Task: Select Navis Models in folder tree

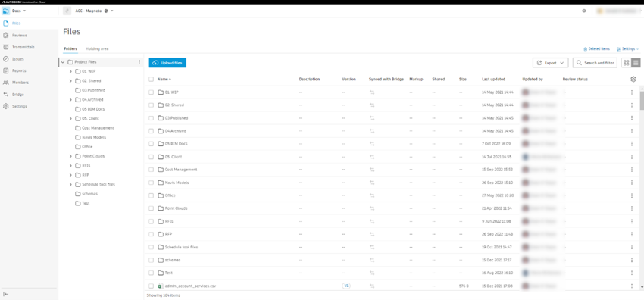Action: point(94,137)
